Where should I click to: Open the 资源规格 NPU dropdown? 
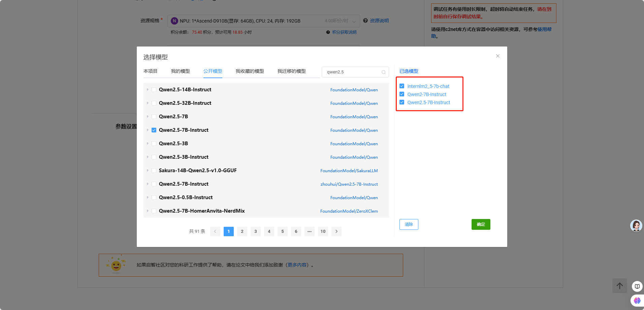264,21
